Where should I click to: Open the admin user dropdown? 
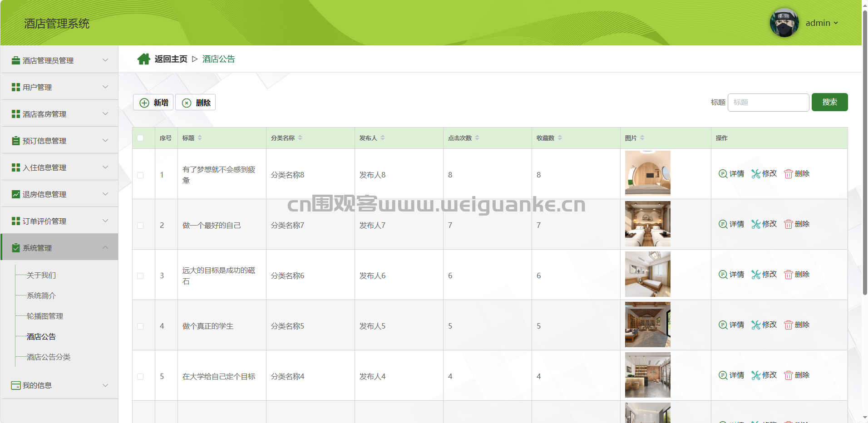(x=822, y=23)
